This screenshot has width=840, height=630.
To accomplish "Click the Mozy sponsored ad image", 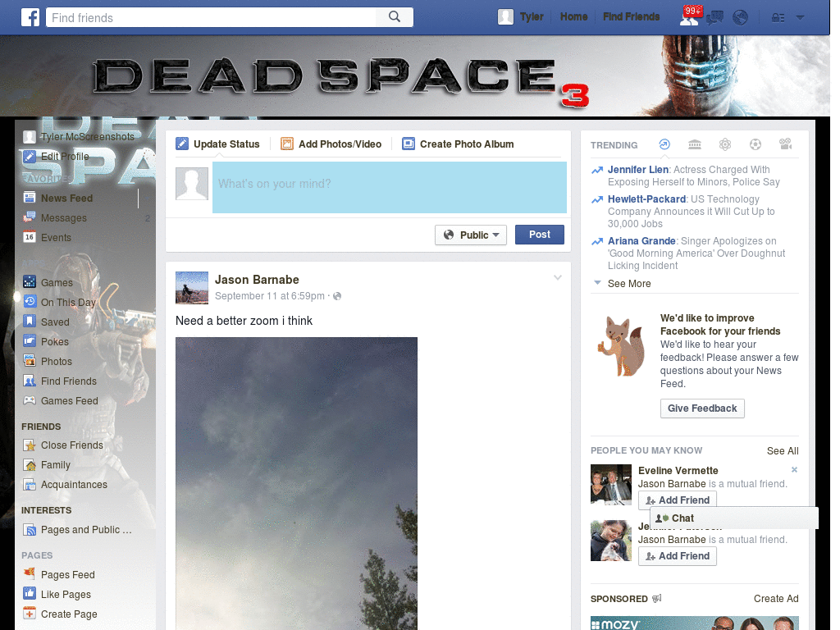I will 694,623.
